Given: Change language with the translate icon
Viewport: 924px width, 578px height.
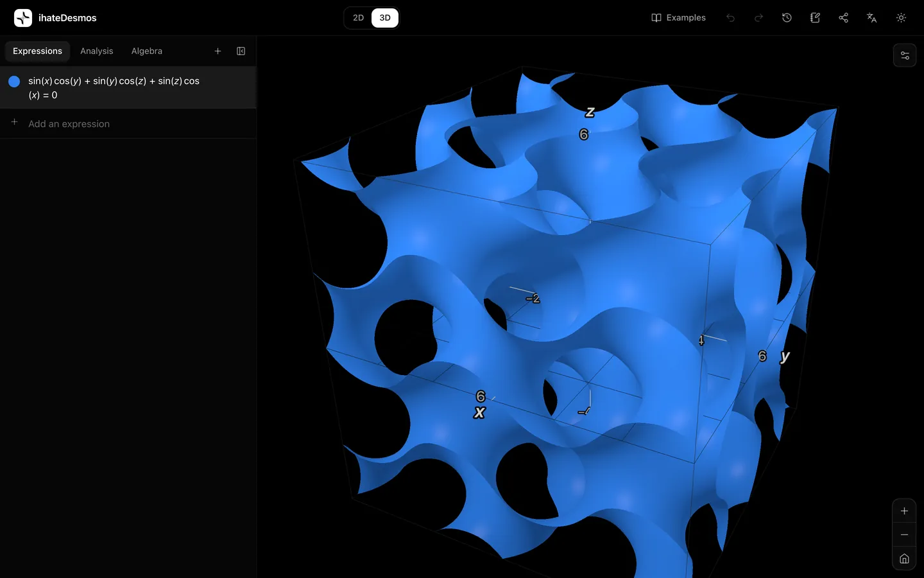Looking at the screenshot, I should [x=871, y=18].
